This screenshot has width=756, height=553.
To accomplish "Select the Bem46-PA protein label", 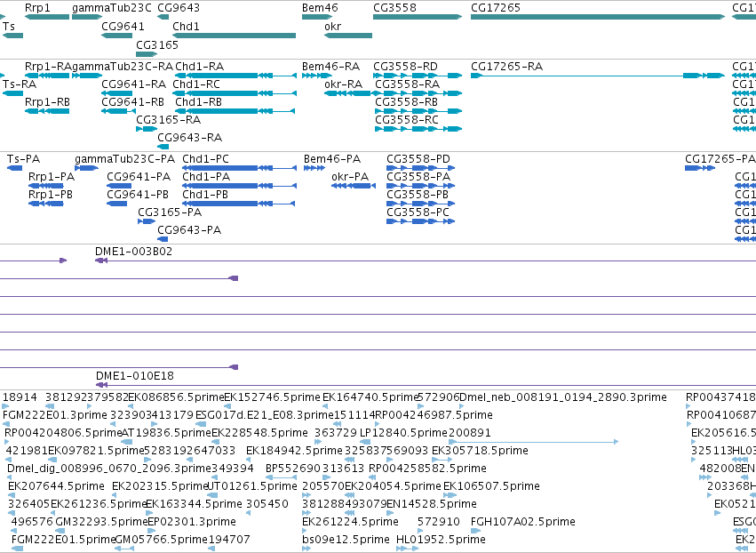I will coord(332,159).
